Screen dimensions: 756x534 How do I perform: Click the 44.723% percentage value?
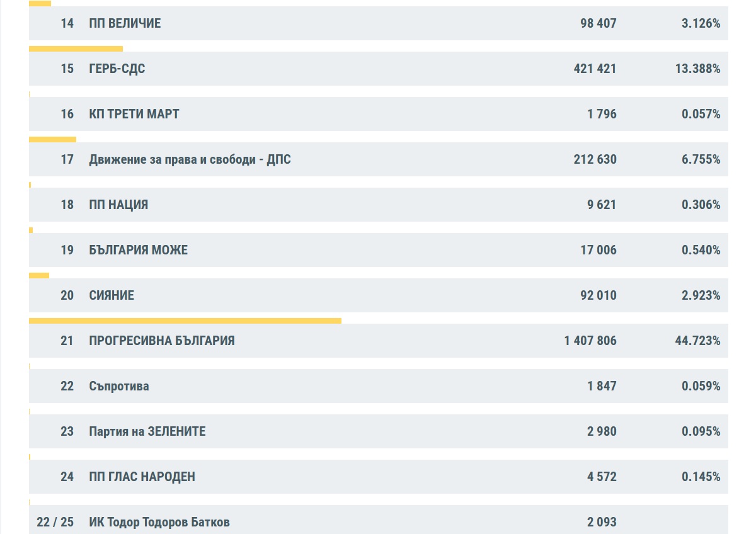(x=697, y=341)
